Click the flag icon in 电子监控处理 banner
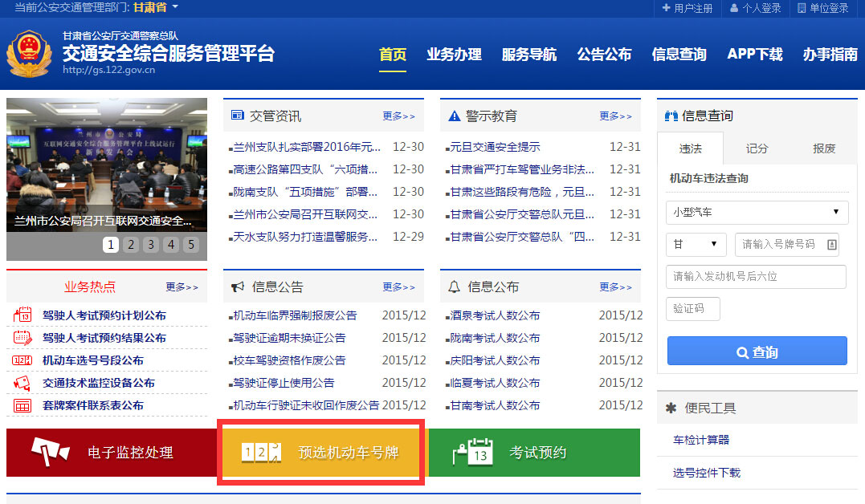This screenshot has width=865, height=504. coord(50,453)
